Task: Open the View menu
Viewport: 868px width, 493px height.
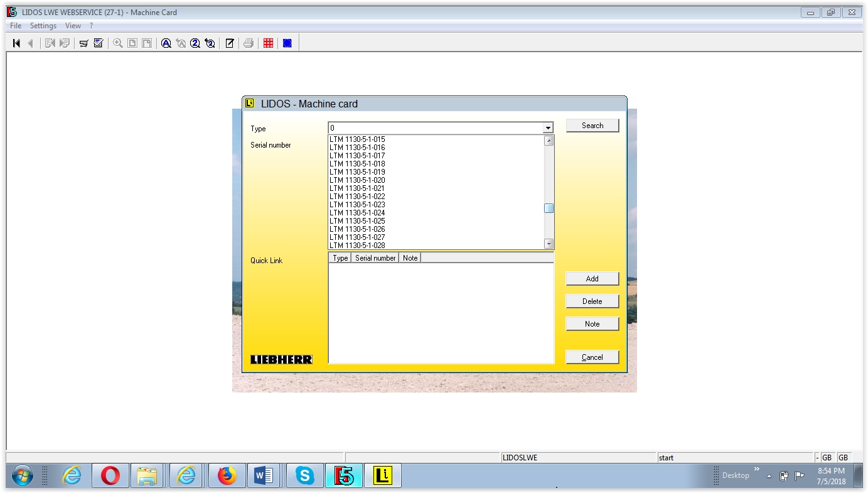Action: coord(73,26)
